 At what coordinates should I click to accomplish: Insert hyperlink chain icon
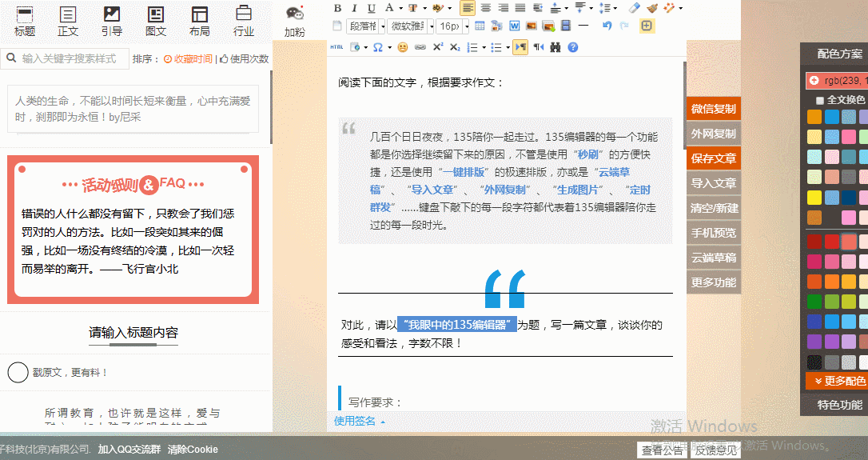[x=420, y=47]
